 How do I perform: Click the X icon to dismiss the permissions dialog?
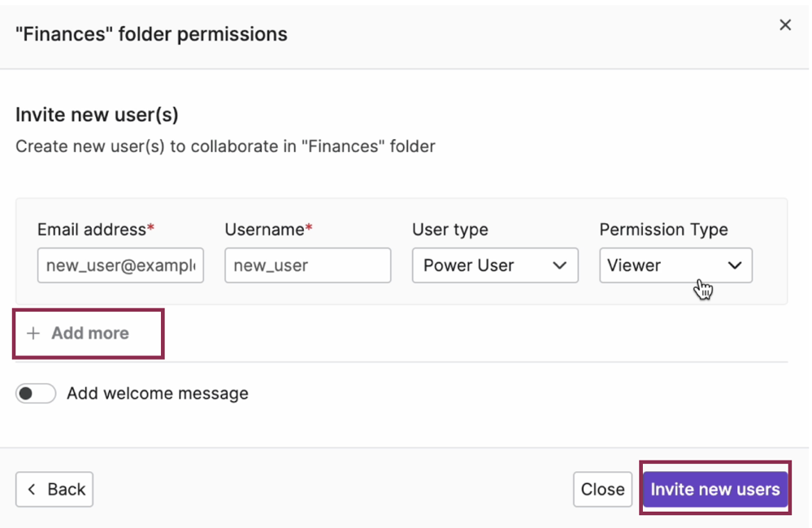coord(784,24)
